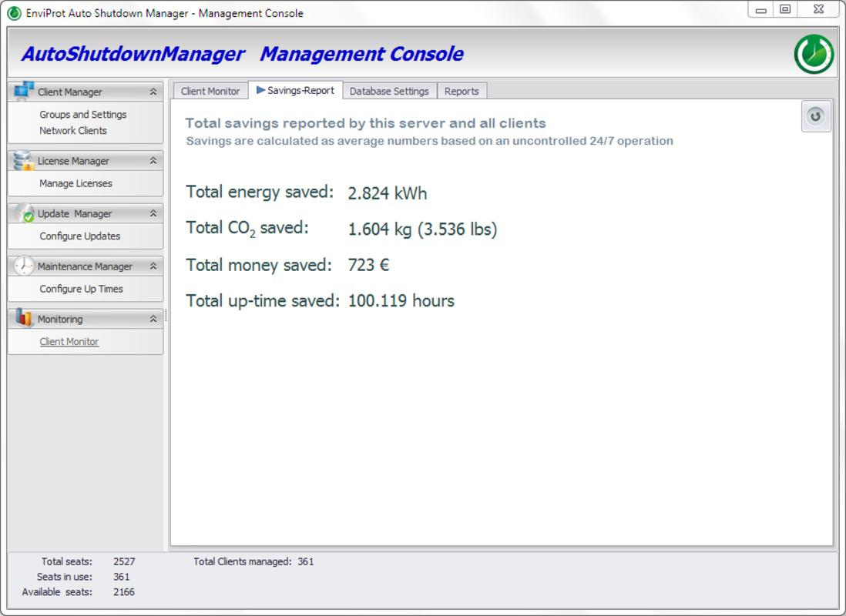
Task: Click the Total money saved label
Action: (x=259, y=265)
